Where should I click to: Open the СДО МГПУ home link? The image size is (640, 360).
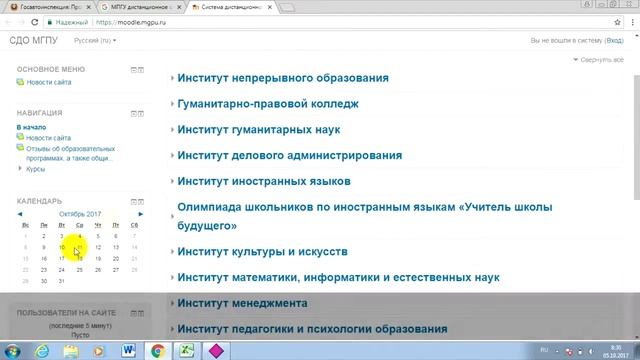[33, 40]
